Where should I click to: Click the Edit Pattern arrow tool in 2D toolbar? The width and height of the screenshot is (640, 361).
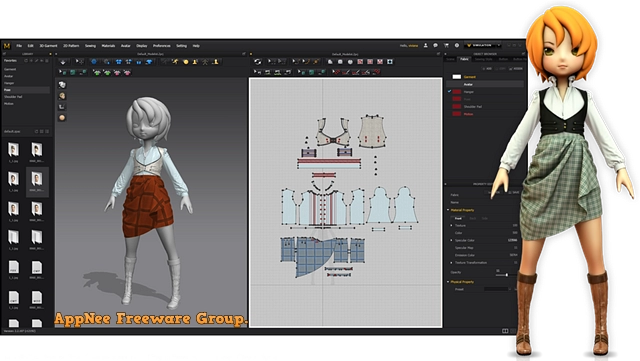click(271, 62)
